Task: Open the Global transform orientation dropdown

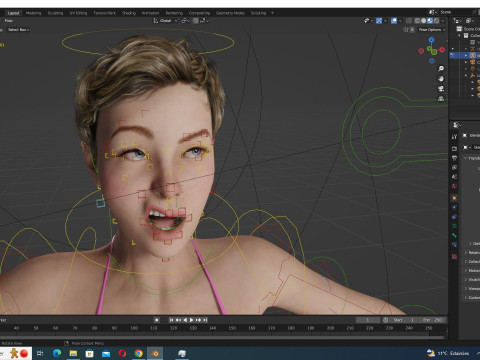Action: 165,21
